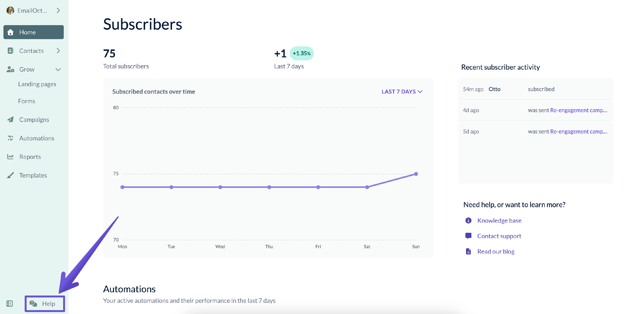
Task: Open the Knowledge base link
Action: tap(499, 221)
